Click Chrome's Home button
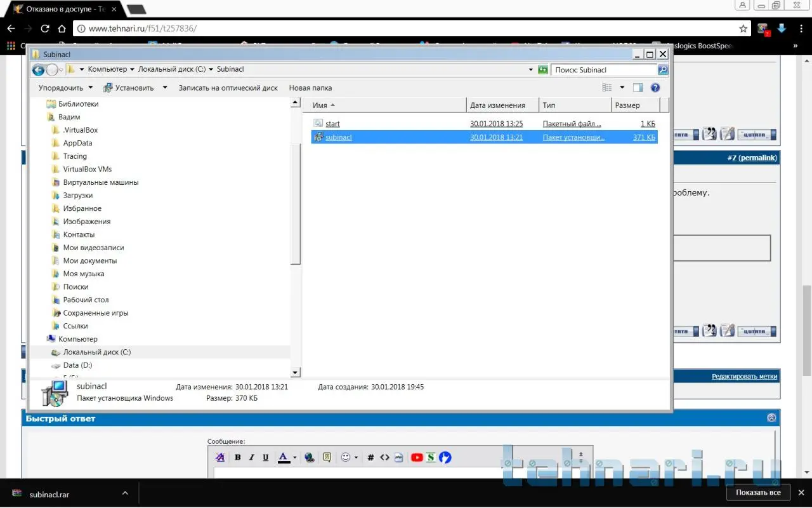Screen dimensions: 812x508 [x=62, y=29]
